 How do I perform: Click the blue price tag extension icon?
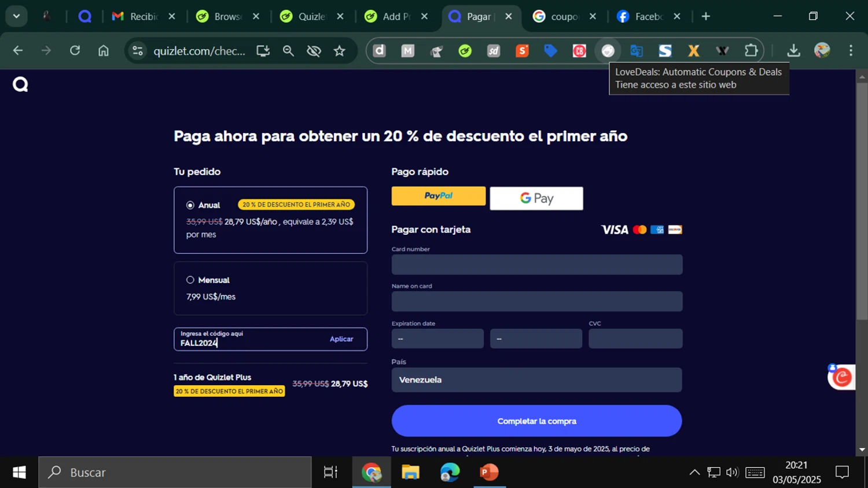[x=551, y=51]
